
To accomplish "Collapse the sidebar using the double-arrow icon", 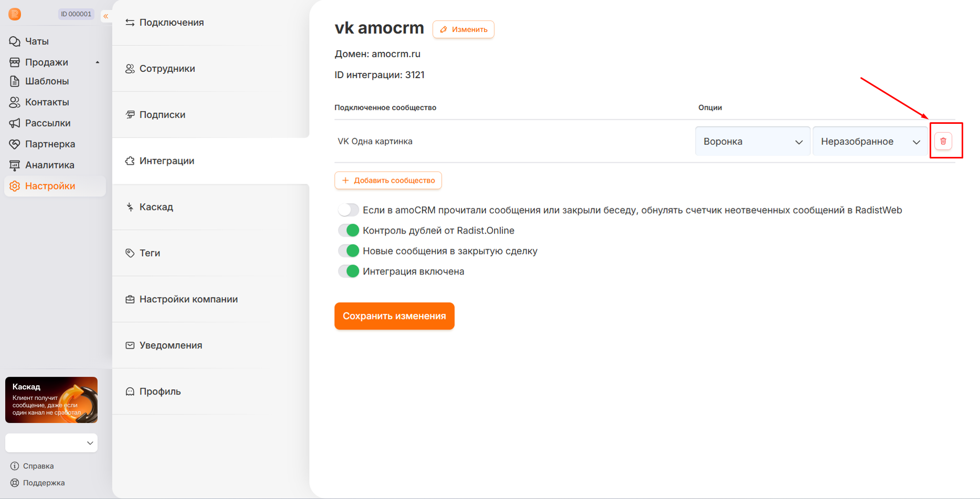I will (x=106, y=16).
